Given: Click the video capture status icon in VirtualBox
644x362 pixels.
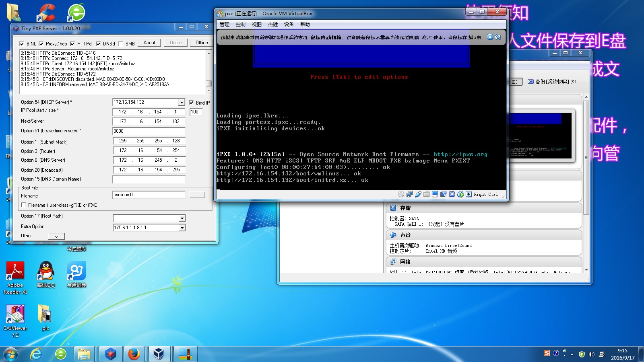Looking at the screenshot, I should click(443, 194).
